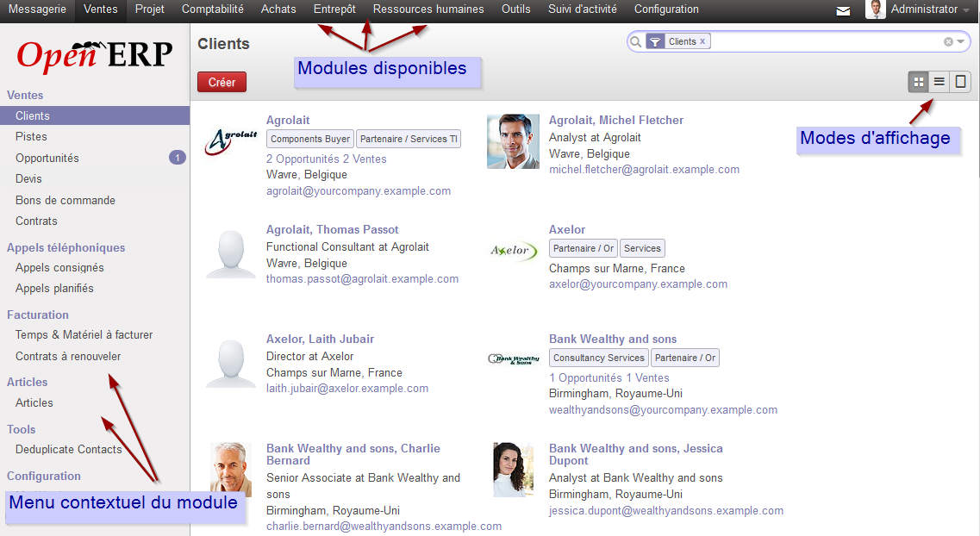
Task: Click the wealthyandsons@yourcompany.example.com email
Action: tap(663, 410)
